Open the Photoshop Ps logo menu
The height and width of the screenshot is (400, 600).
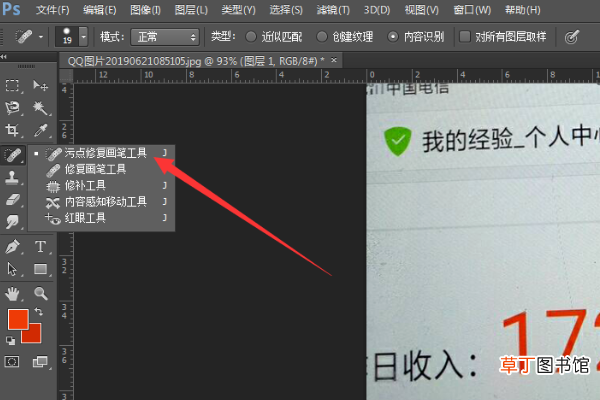click(x=11, y=9)
